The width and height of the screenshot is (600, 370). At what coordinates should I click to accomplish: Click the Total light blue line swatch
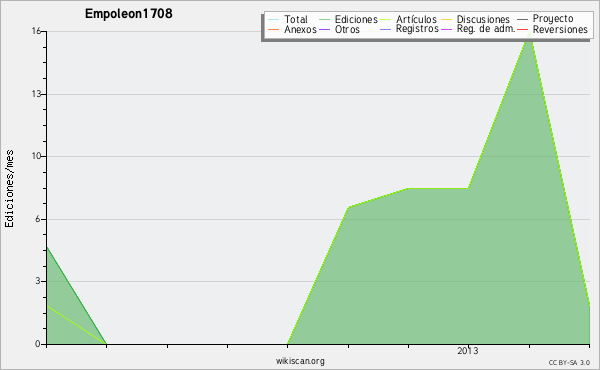pyautogui.click(x=274, y=20)
